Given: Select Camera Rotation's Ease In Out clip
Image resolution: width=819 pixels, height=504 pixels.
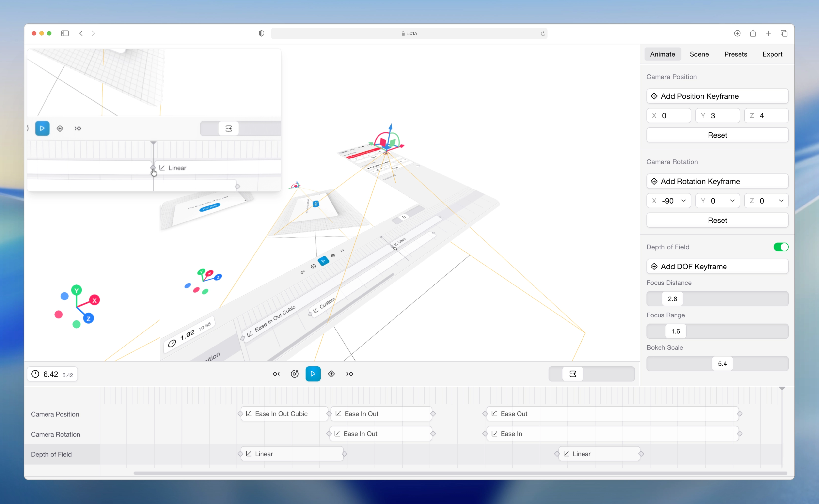Looking at the screenshot, I should 381,434.
